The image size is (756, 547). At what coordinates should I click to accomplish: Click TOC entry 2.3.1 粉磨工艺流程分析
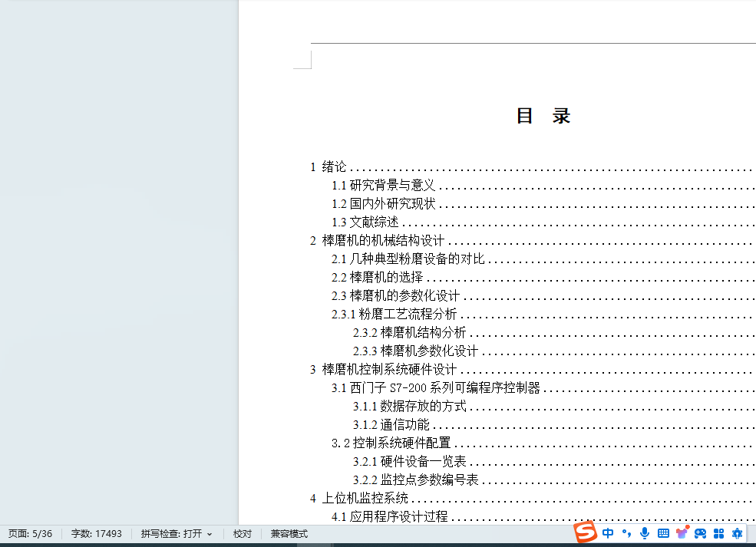[x=394, y=315]
